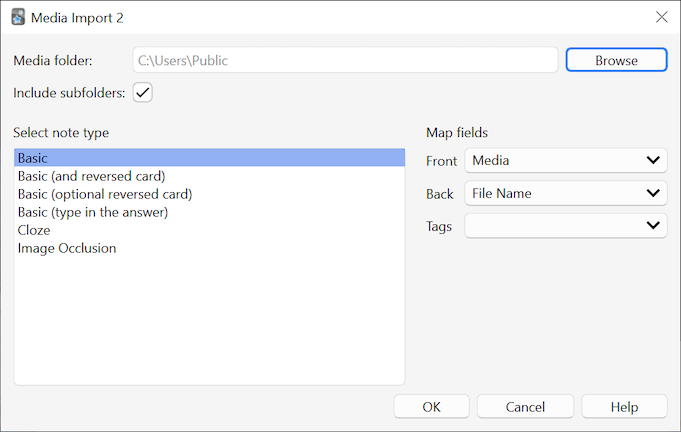Open the Front field mapping dropdown
The image size is (681, 432).
[x=565, y=160]
